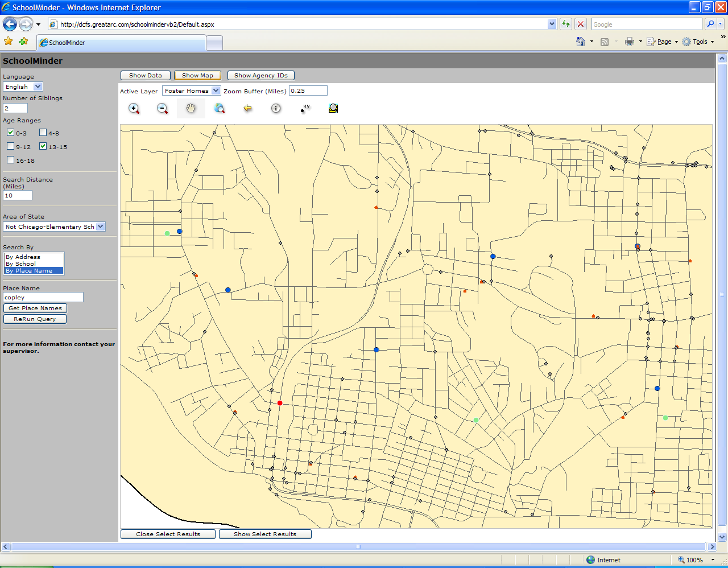Click the layer search magnifier icon
Image resolution: width=728 pixels, height=568 pixels.
(x=334, y=109)
